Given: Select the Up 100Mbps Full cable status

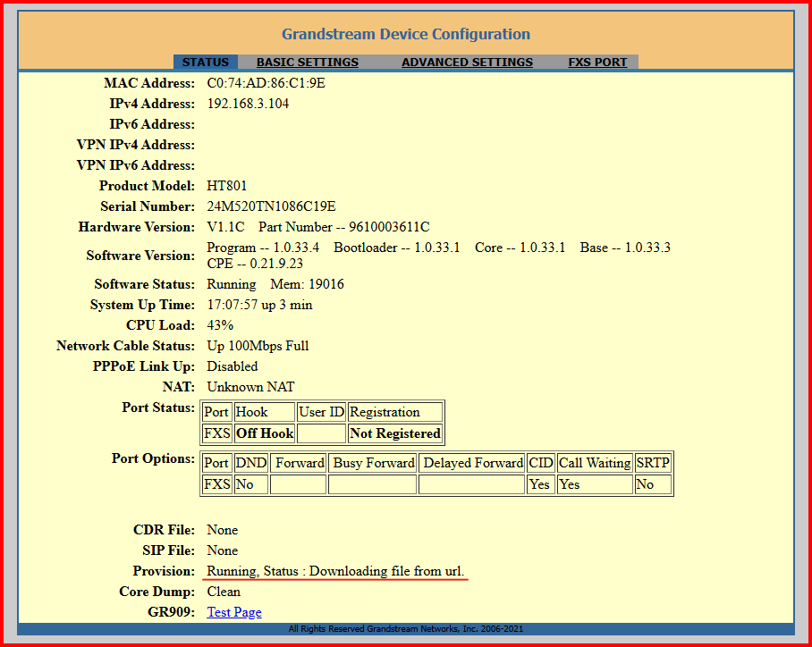Looking at the screenshot, I should [258, 346].
